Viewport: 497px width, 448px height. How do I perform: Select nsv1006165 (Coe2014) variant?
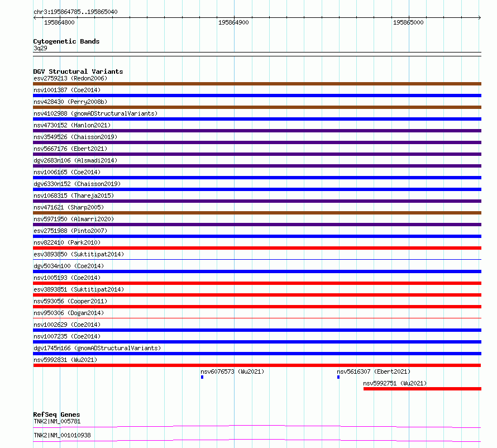pyautogui.click(x=67, y=172)
